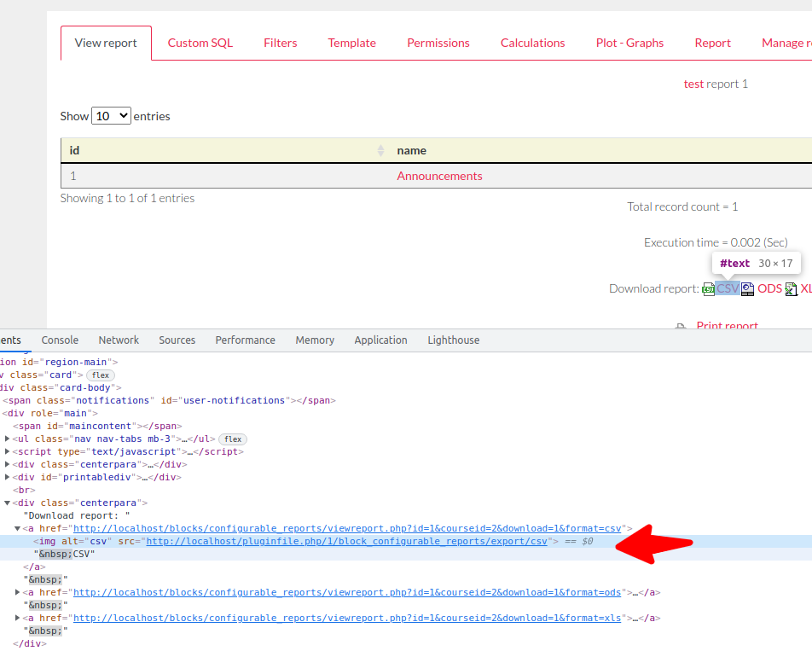Click Execution time = 0.002 (Sec) text
812x651 pixels.
pos(716,242)
